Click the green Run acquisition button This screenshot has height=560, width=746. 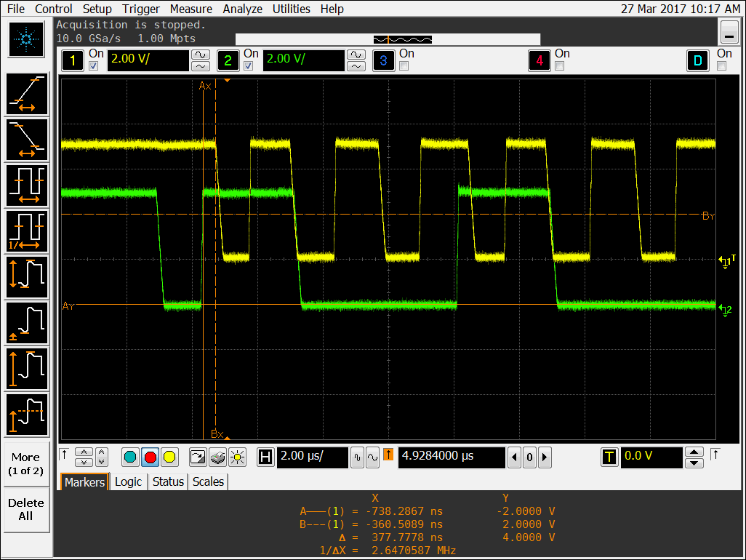130,457
